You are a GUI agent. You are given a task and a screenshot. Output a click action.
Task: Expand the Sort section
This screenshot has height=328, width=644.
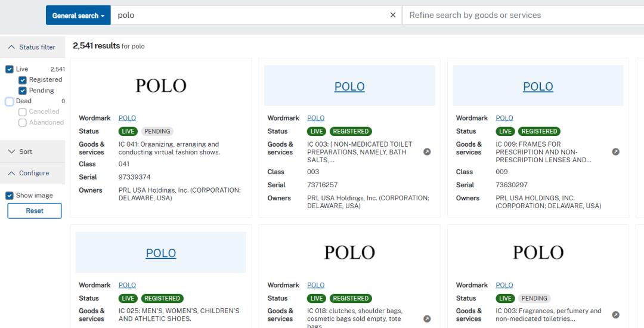tap(32, 151)
